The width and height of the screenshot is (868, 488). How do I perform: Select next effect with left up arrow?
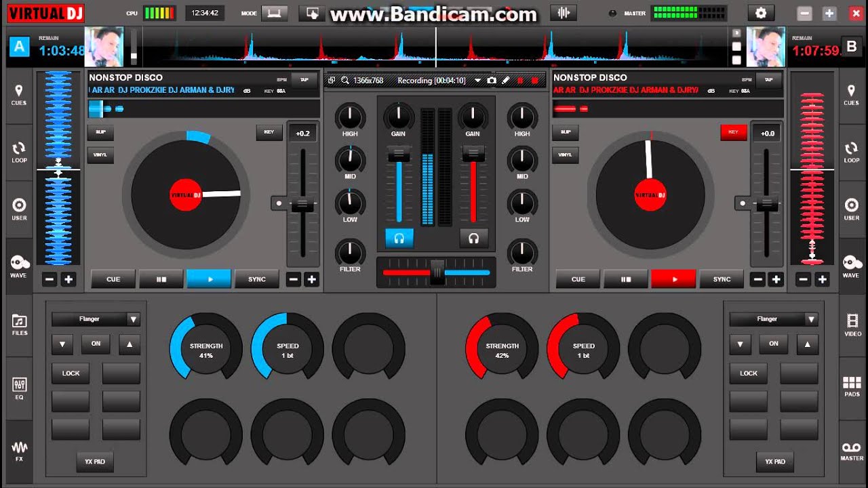(130, 344)
